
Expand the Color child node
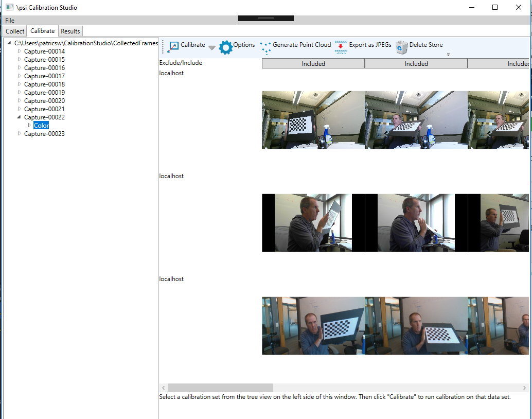[x=29, y=125]
